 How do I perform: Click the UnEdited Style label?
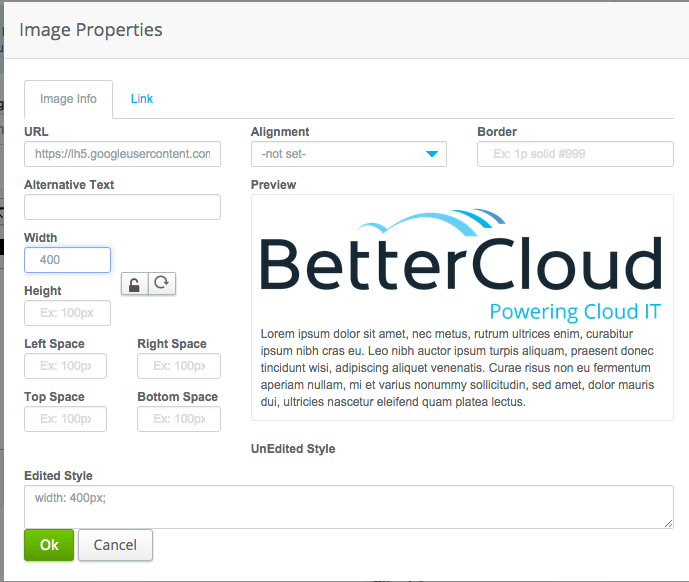(293, 449)
